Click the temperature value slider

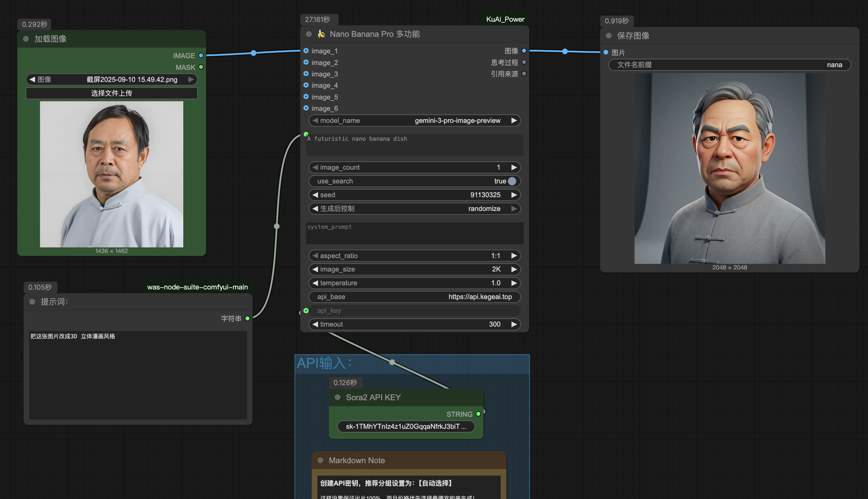(414, 283)
